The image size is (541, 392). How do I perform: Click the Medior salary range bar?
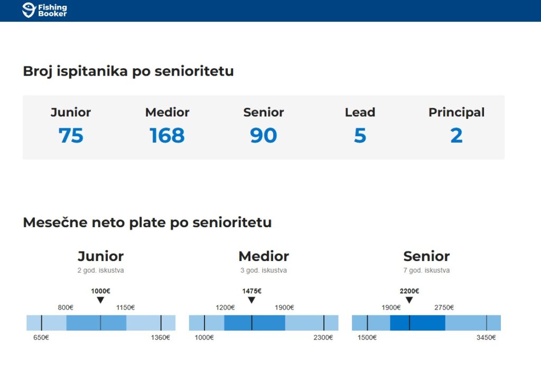(264, 323)
